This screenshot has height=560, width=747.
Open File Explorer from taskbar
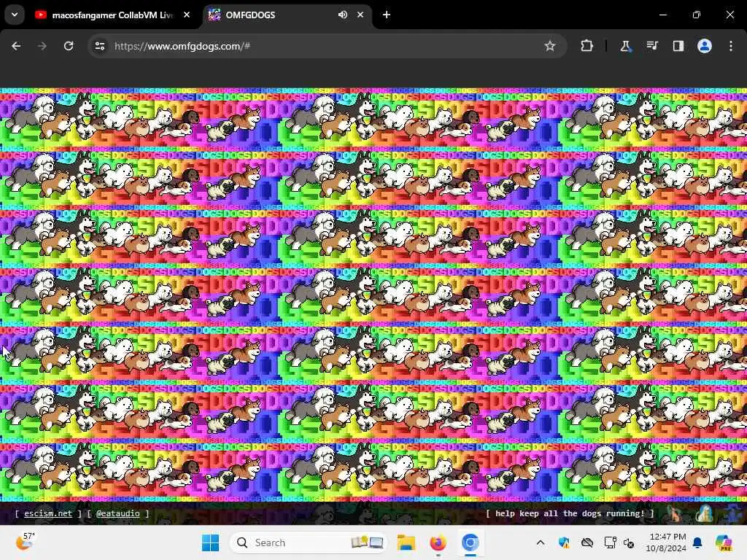coord(406,542)
